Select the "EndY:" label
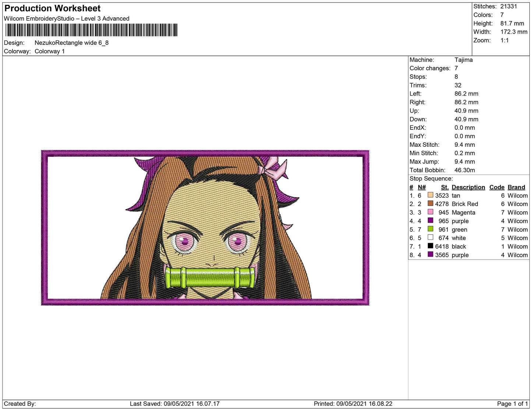Screen dimensions: 532x409 pos(418,136)
